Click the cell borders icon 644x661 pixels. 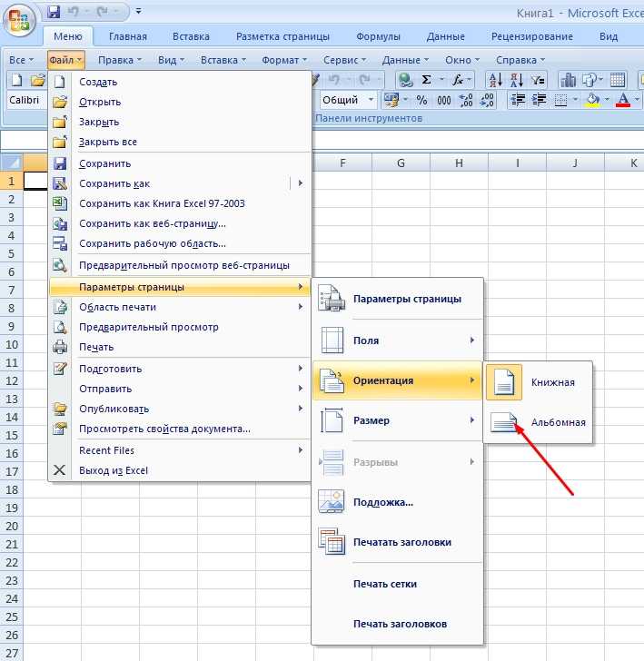pyautogui.click(x=561, y=100)
